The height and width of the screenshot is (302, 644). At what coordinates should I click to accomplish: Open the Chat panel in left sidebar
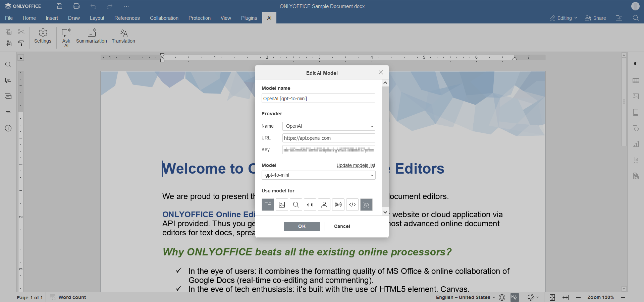point(8,97)
